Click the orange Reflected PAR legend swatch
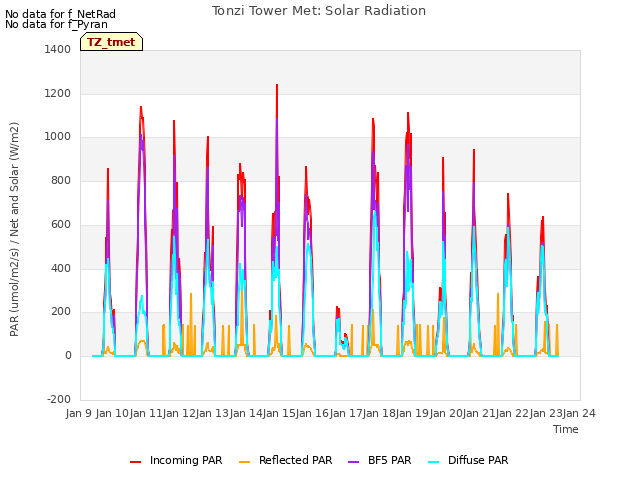 coord(244,462)
